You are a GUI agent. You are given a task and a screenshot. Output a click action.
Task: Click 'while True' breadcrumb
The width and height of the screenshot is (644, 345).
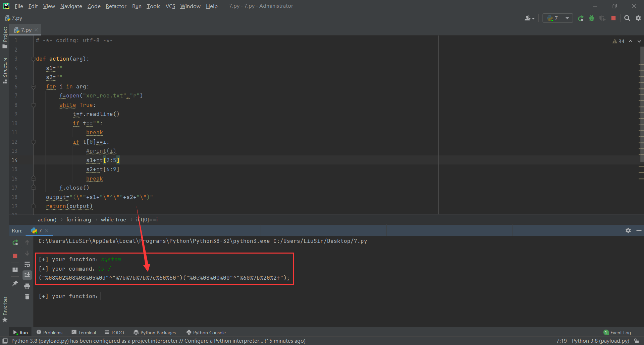point(113,220)
